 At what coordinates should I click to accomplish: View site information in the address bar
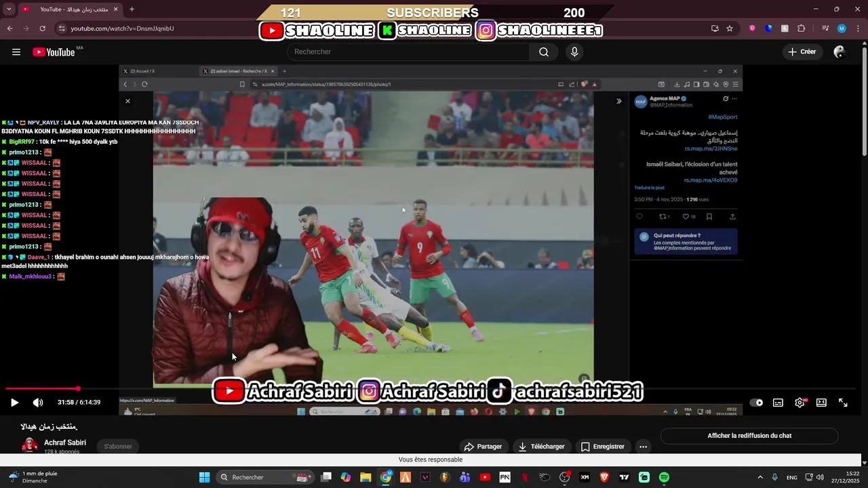pos(62,28)
